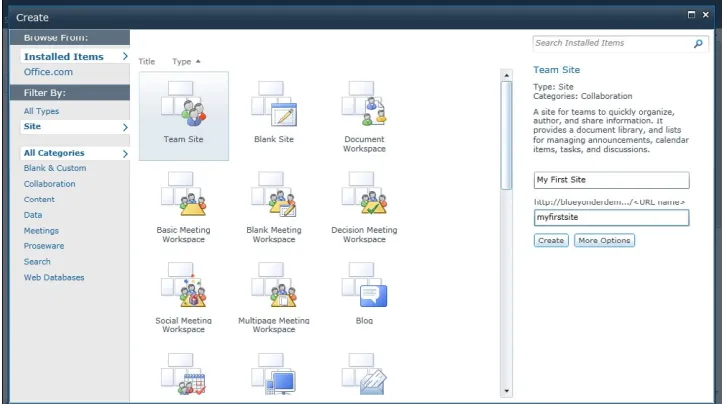Viewport: 722px width, 404px height.
Task: Filter by Search category
Action: [x=37, y=262]
